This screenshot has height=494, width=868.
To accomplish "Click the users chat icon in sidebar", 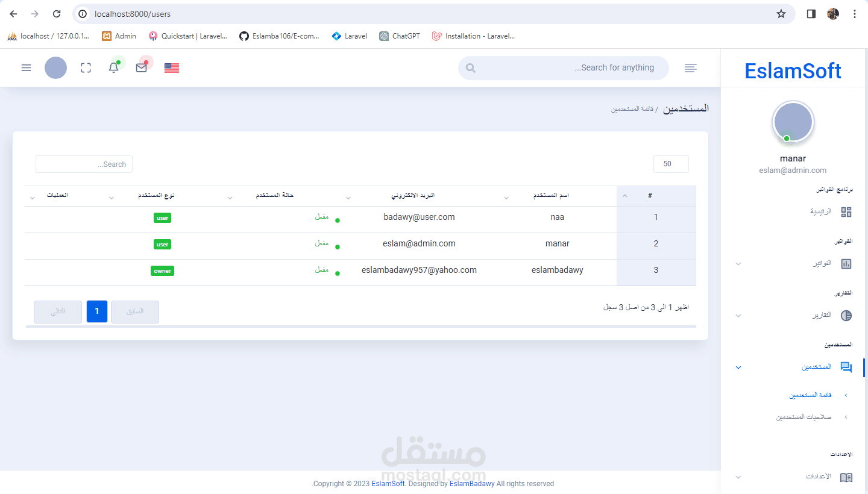I will pyautogui.click(x=846, y=367).
